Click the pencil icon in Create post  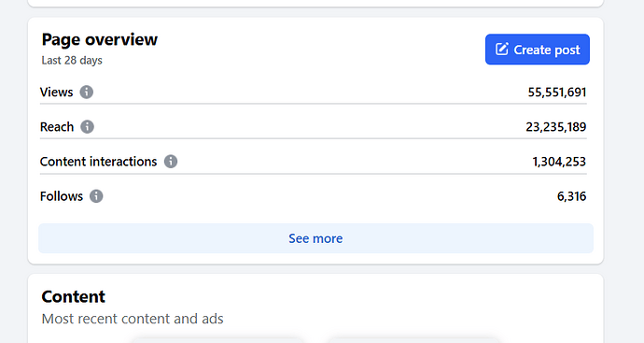tap(501, 49)
